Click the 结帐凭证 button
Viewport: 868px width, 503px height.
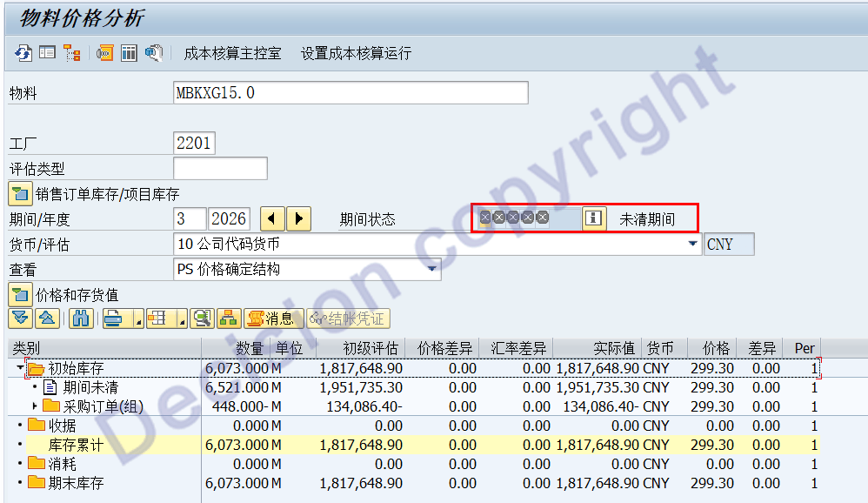click(348, 319)
